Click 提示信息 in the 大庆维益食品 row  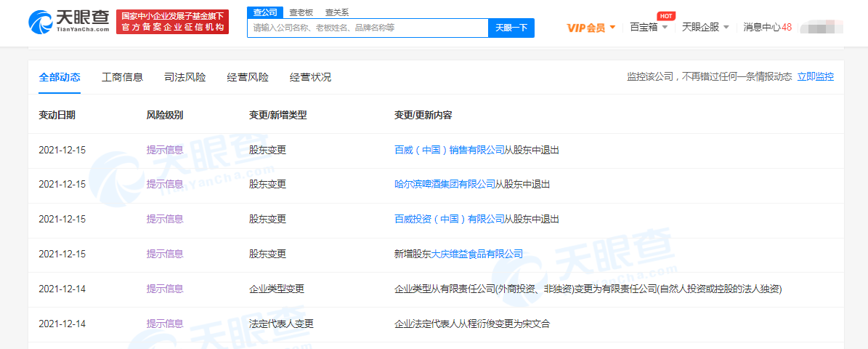tap(165, 254)
